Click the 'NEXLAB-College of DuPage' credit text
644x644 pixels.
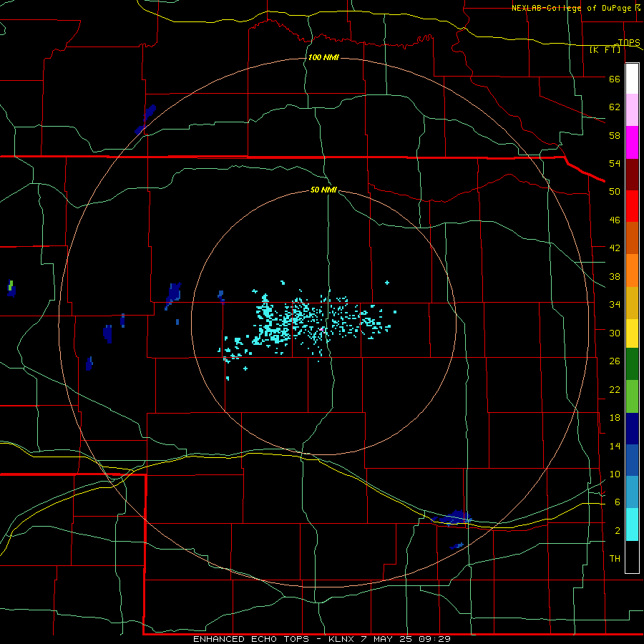(x=571, y=8)
